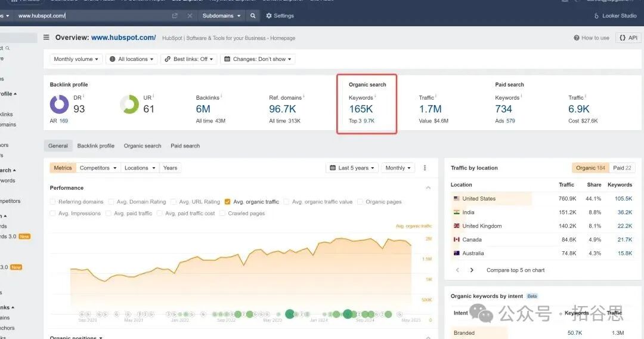The width and height of the screenshot is (644, 339).
Task: Select the Organic 184 toggle in Traffic by location
Action: [x=590, y=168]
